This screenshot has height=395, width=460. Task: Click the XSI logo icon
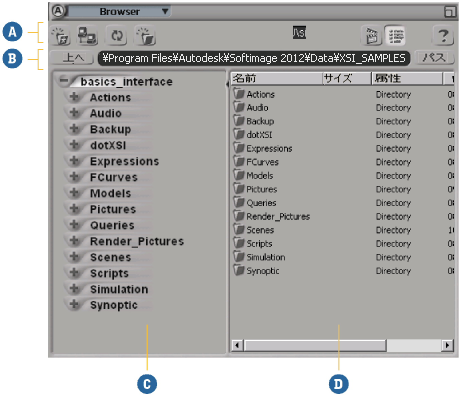299,33
